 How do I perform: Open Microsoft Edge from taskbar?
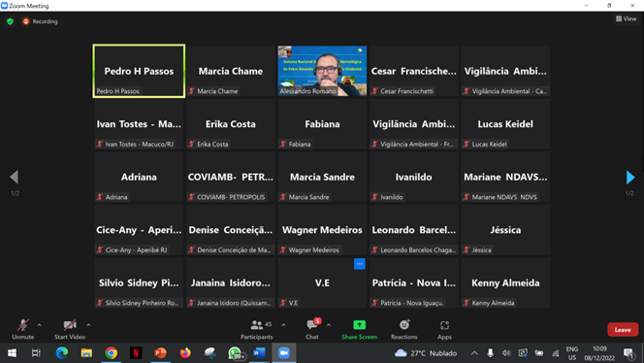pyautogui.click(x=62, y=352)
